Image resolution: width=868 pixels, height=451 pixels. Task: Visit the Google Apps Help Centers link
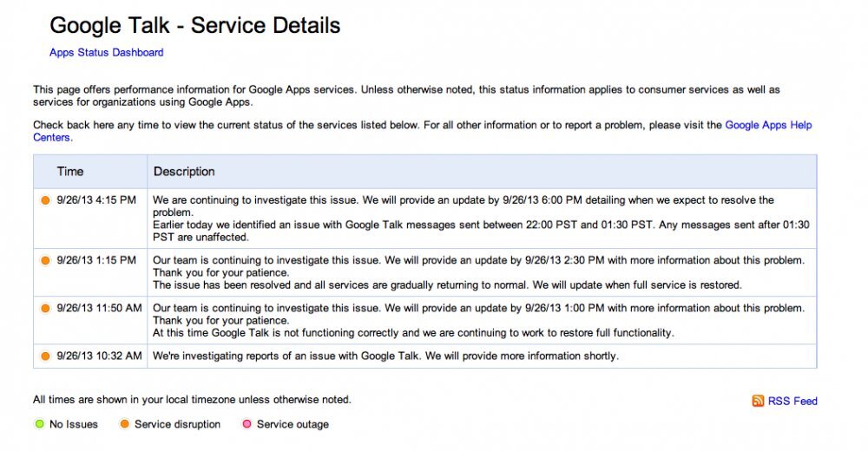(x=767, y=125)
